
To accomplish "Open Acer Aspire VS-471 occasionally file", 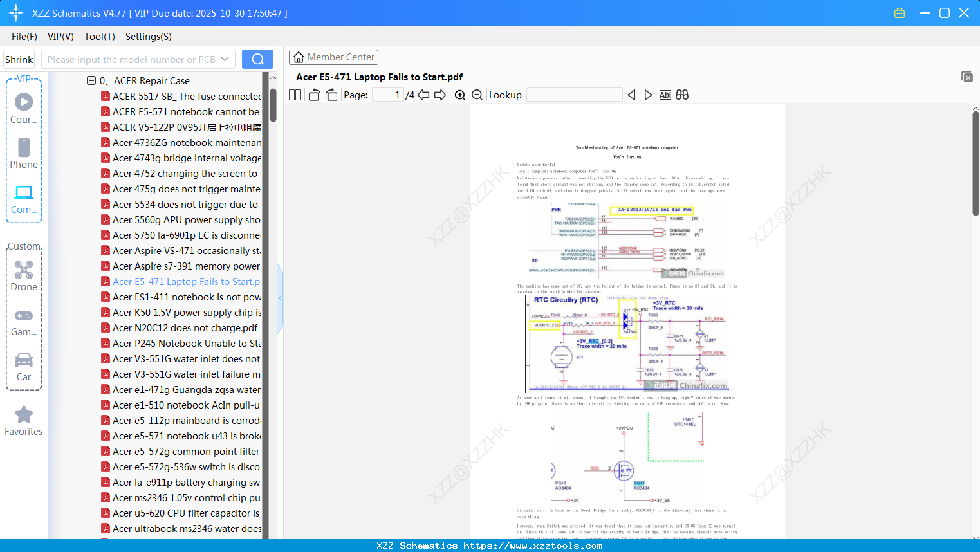I will click(187, 251).
